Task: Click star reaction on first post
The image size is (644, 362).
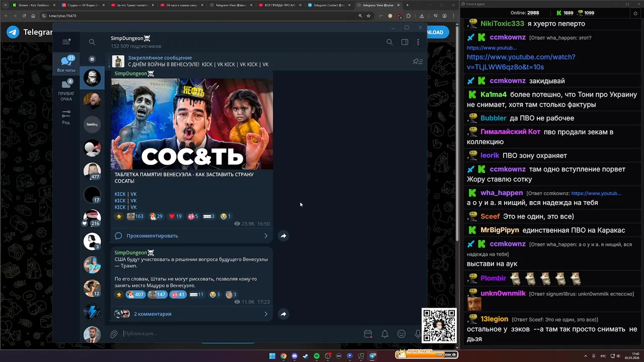Action: (x=119, y=216)
